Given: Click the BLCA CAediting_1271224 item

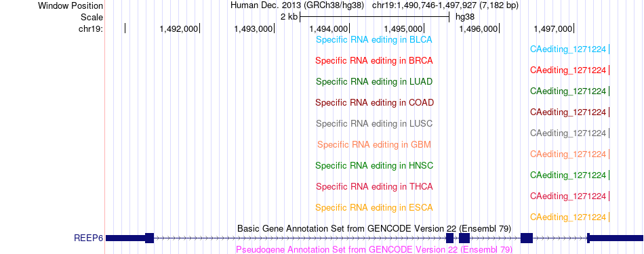Looking at the screenshot, I should coord(569,49).
